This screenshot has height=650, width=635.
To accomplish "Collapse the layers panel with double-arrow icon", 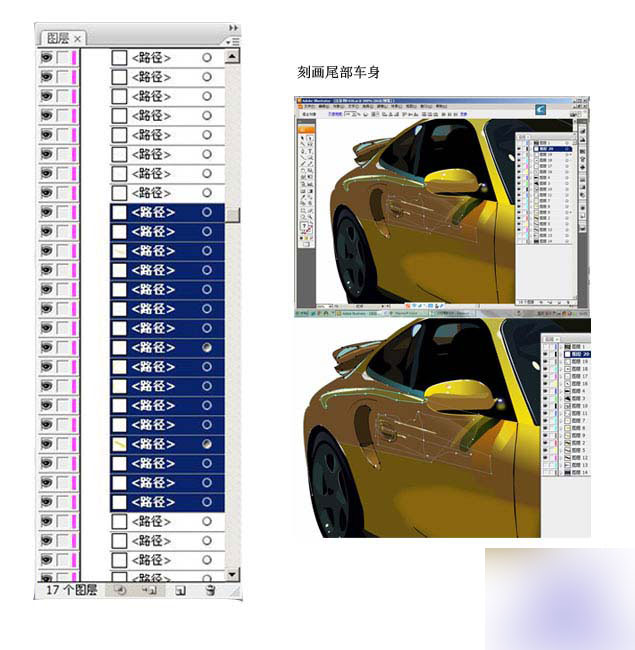I will (234, 28).
